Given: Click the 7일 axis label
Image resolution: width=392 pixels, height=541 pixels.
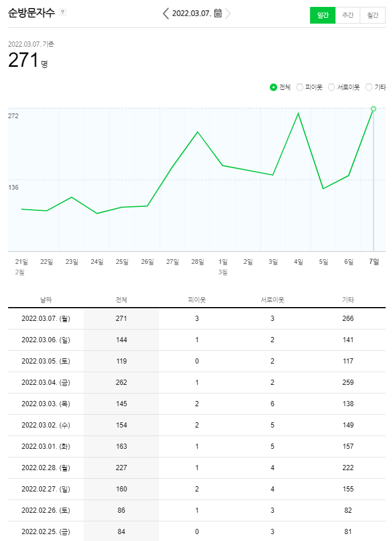Looking at the screenshot, I should (x=374, y=262).
